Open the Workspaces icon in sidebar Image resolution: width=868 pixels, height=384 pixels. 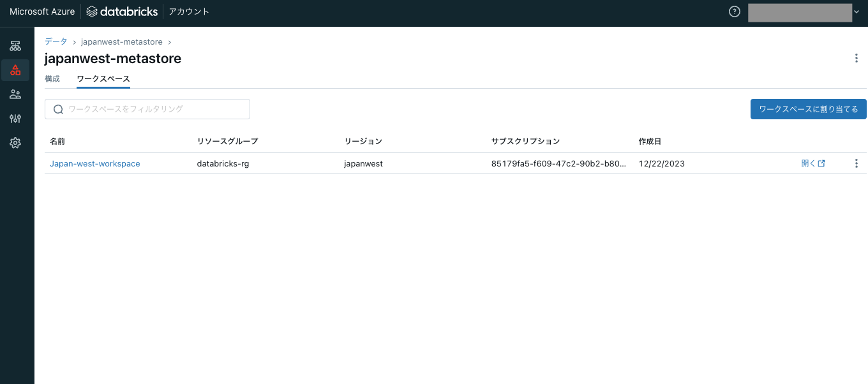point(15,46)
